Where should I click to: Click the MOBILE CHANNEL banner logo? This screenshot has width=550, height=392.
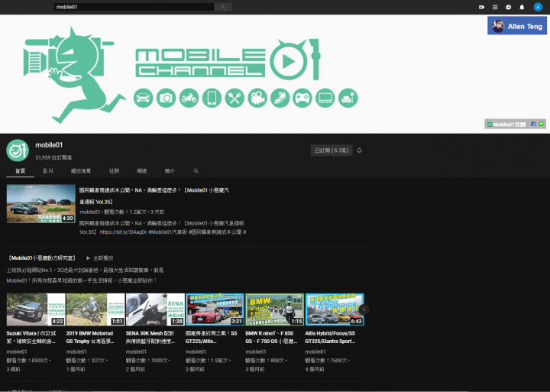point(228,60)
